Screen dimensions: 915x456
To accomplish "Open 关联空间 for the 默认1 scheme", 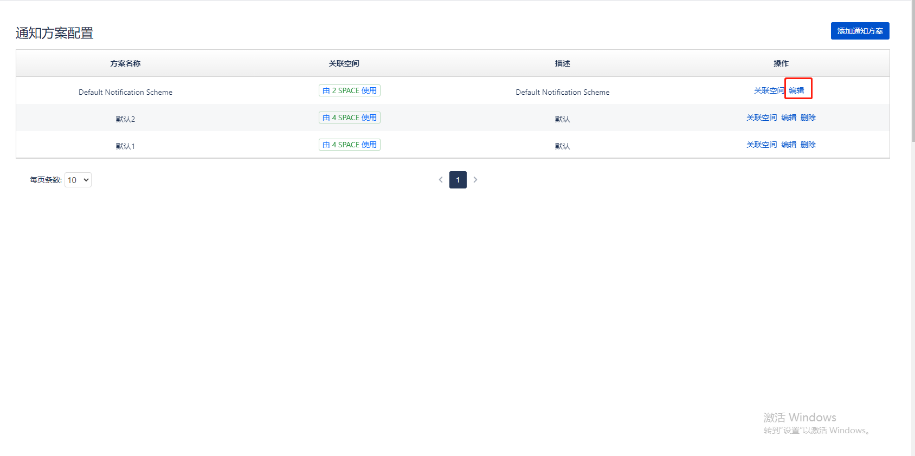I will click(761, 145).
